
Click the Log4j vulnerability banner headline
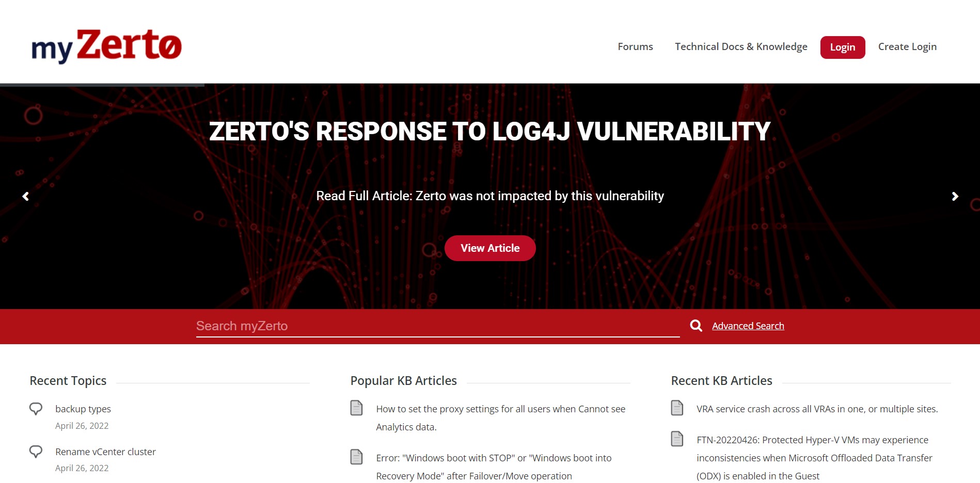(490, 131)
